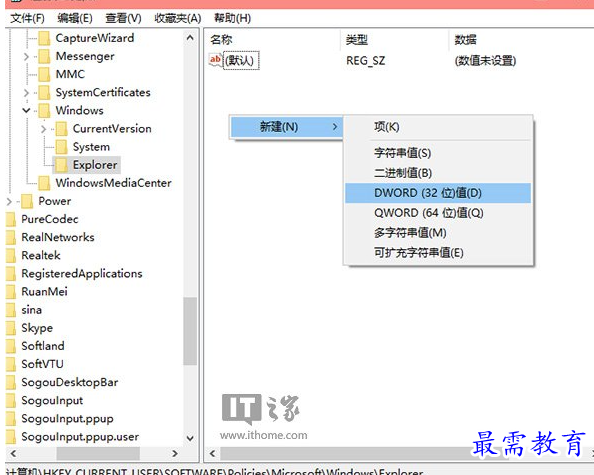Click tree pane scroll down arrow

(190, 438)
